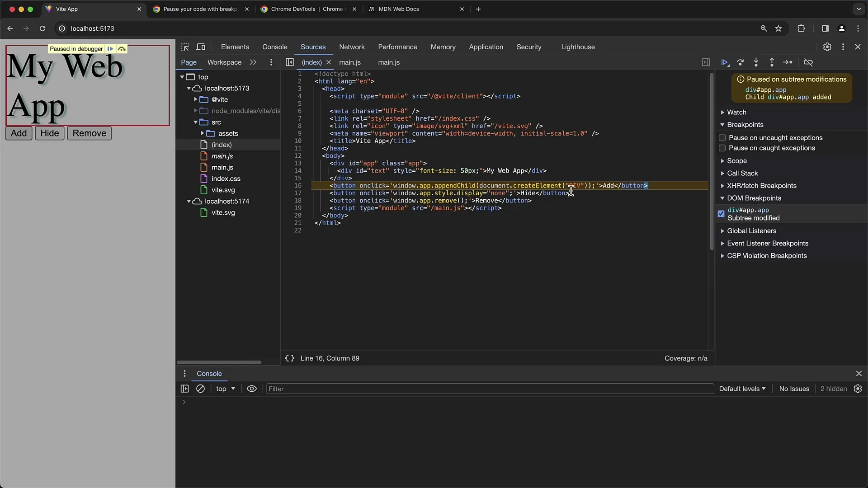
Task: Click the Filter input field in console
Action: [489, 389]
